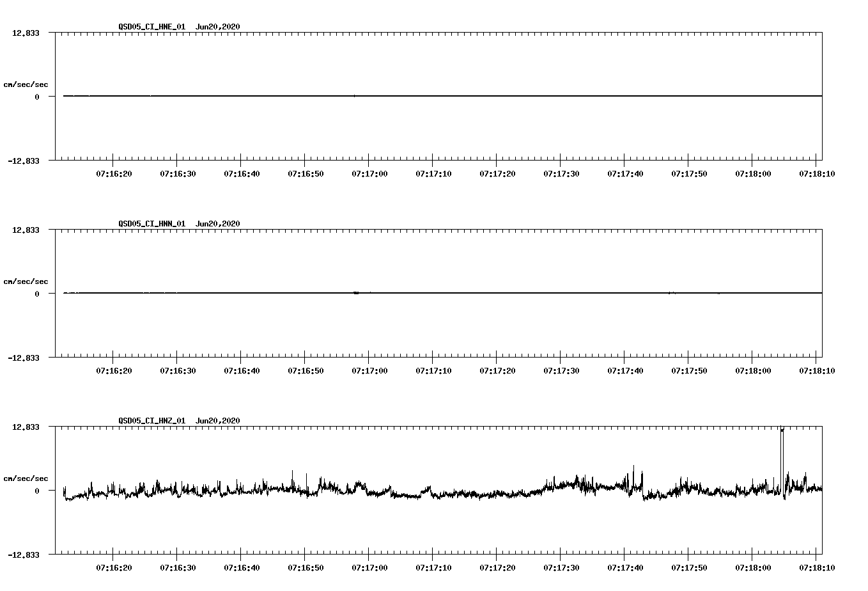Click the 12.833 upper limit on HNZ plot

(26, 427)
